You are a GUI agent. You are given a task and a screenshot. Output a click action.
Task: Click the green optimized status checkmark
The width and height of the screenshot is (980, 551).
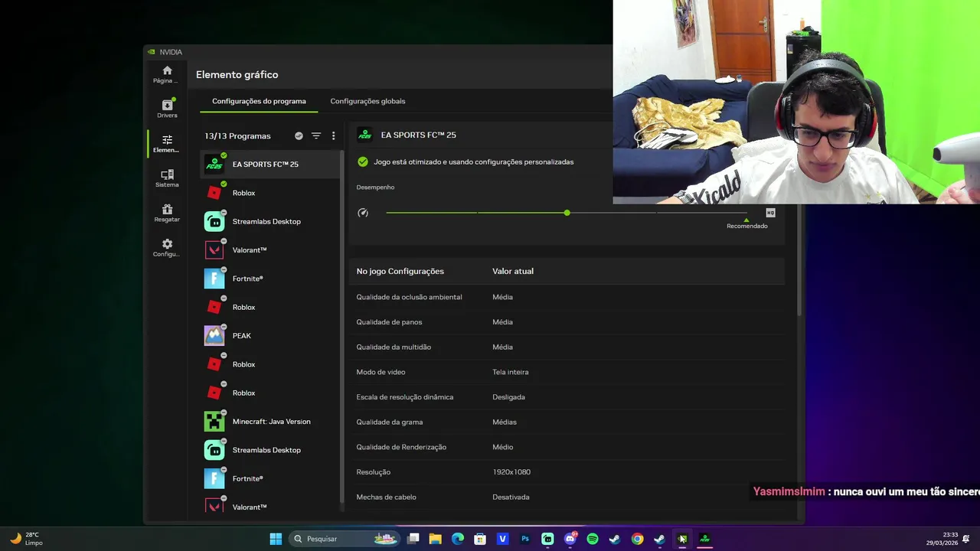(x=363, y=161)
